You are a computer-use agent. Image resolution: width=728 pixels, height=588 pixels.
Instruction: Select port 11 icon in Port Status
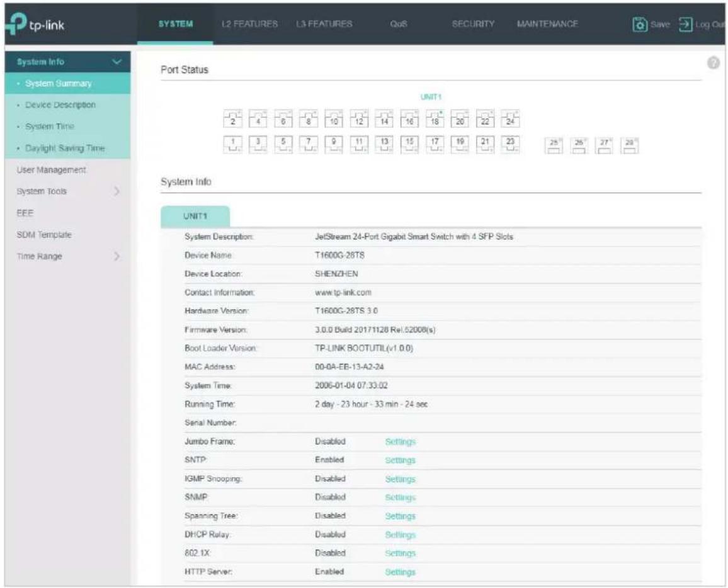359,144
